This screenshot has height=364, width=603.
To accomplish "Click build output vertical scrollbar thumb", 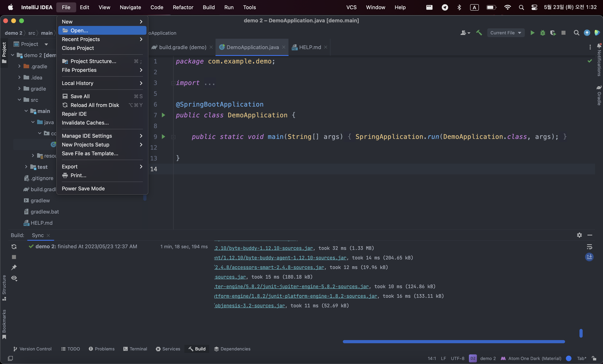I will click(x=581, y=333).
